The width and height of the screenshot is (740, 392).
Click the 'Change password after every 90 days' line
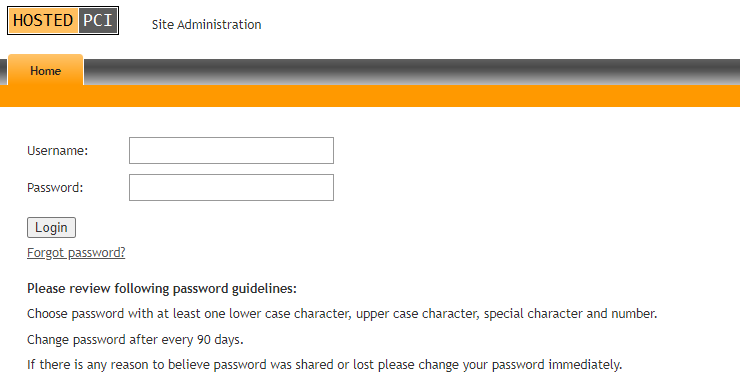(x=135, y=340)
